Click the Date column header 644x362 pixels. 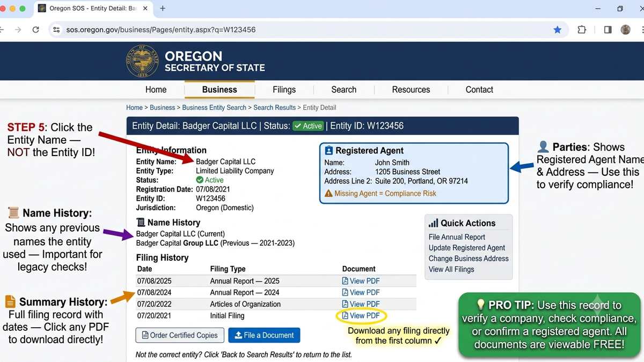point(145,269)
